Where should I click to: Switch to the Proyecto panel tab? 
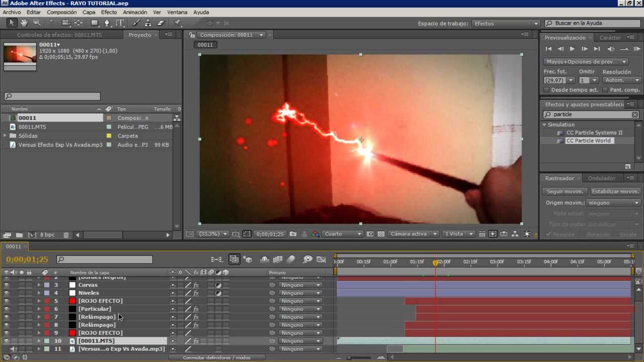(x=139, y=35)
